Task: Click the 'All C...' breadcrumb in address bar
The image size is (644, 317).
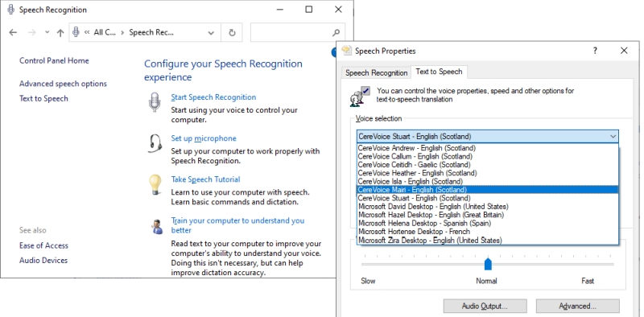Action: click(x=105, y=32)
